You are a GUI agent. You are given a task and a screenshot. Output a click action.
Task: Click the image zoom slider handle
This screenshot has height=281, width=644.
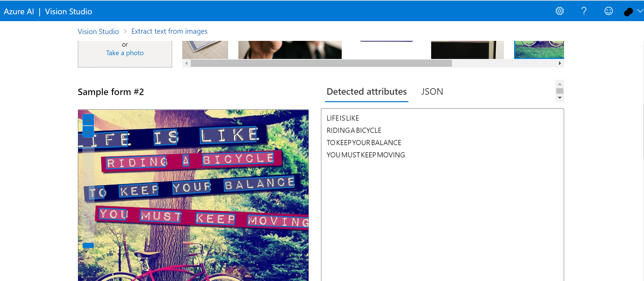pyautogui.click(x=88, y=245)
